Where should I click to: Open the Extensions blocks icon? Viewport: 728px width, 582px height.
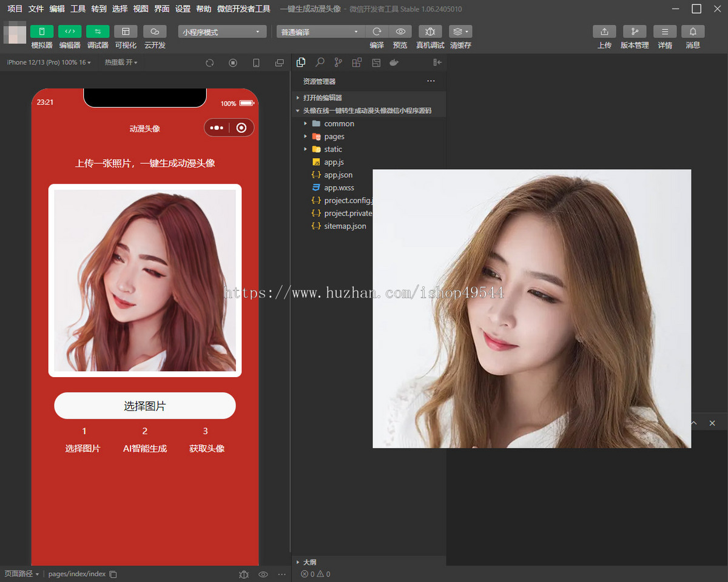point(357,62)
